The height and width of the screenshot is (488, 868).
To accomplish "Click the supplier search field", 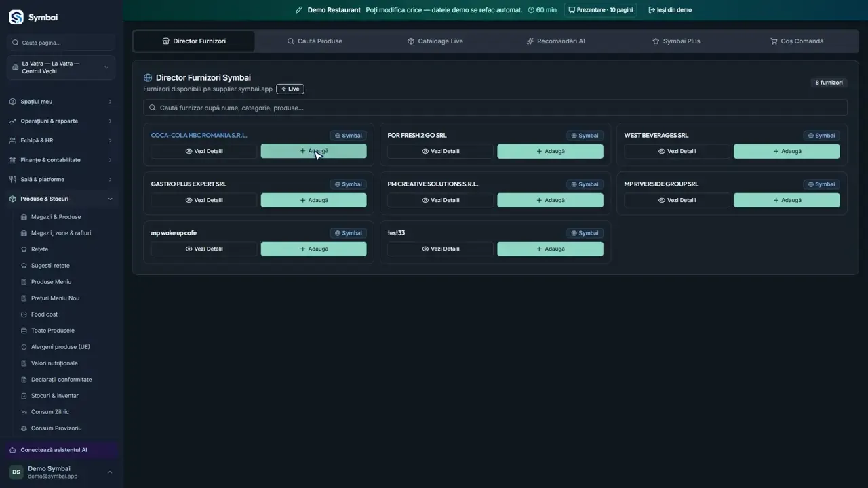I will (495, 108).
